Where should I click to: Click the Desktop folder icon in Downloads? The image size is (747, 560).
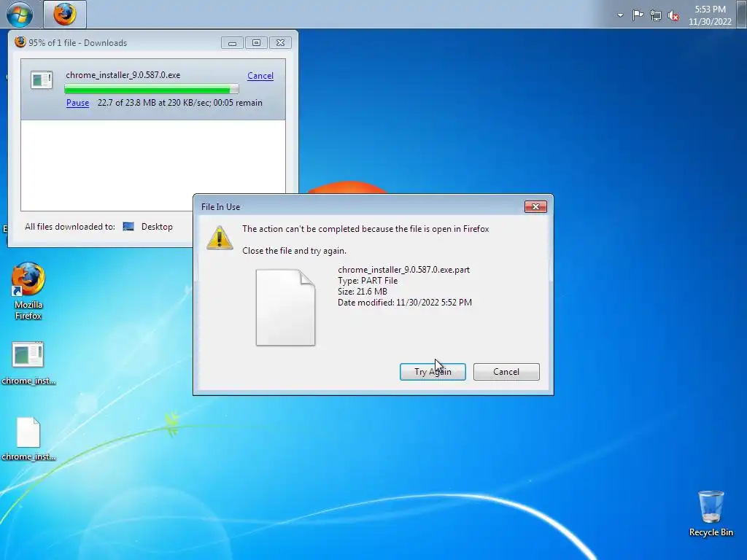128,226
